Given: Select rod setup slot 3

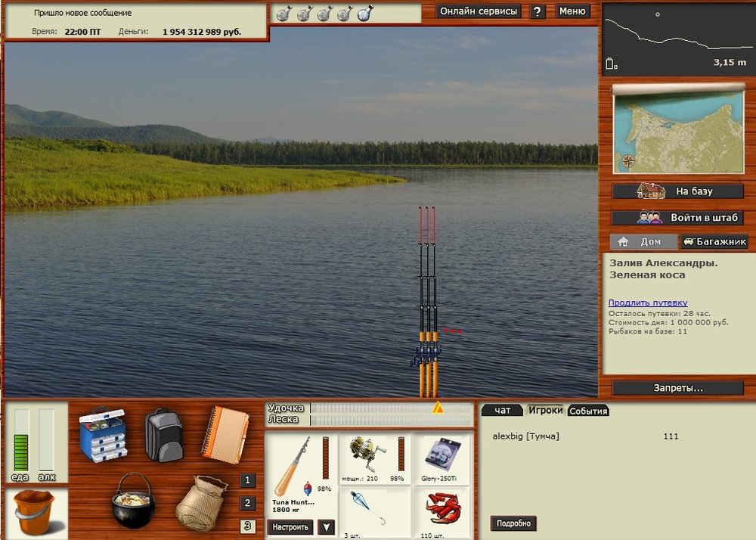Looking at the screenshot, I should (x=248, y=526).
